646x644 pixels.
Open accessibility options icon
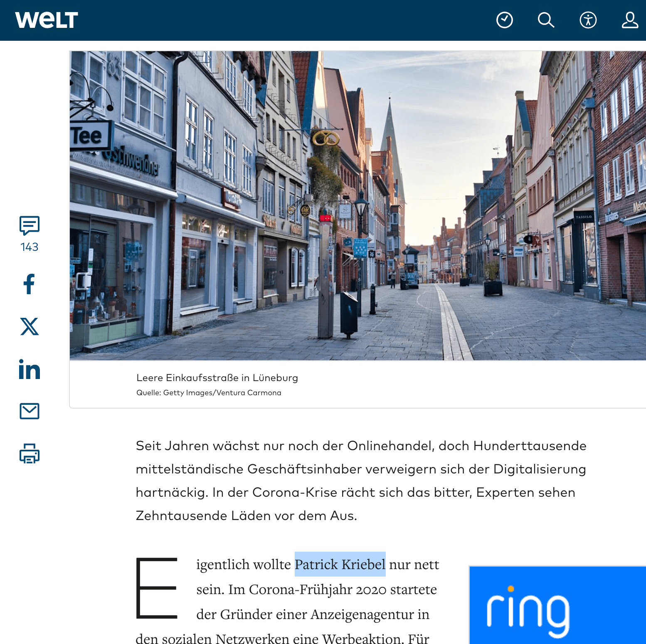588,20
